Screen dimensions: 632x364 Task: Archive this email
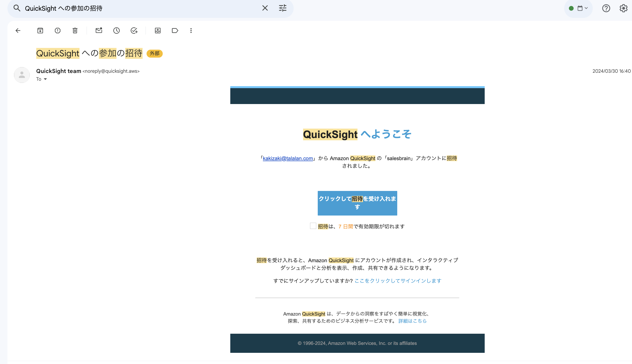tap(40, 31)
